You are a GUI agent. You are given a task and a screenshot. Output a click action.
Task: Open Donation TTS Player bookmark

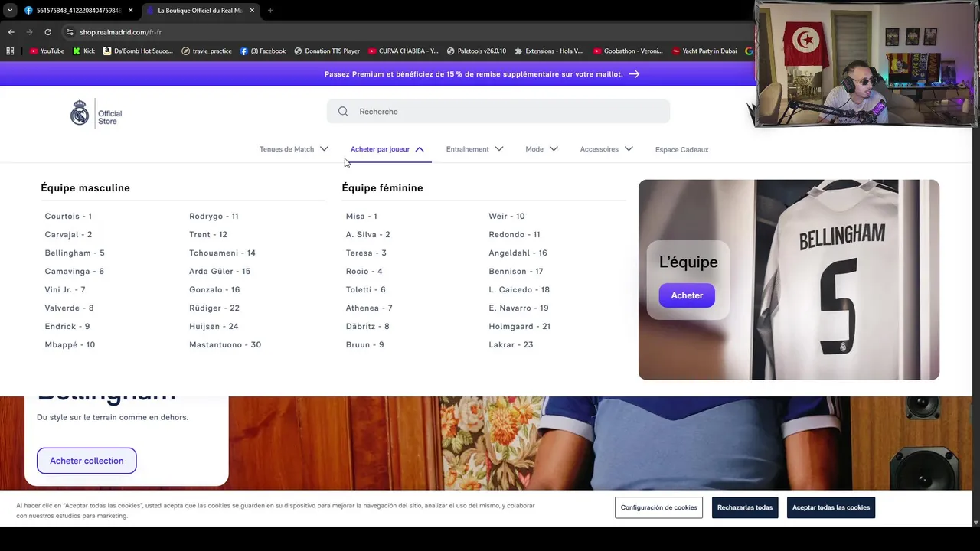[327, 51]
